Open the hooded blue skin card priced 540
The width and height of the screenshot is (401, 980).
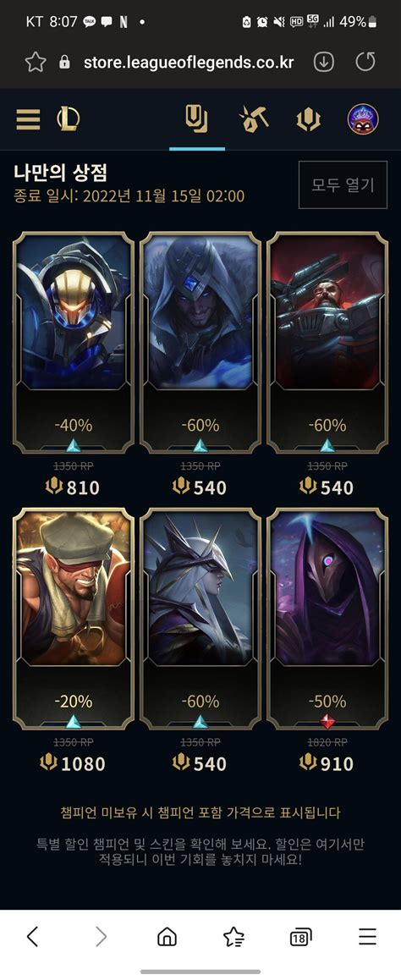[x=200, y=342]
